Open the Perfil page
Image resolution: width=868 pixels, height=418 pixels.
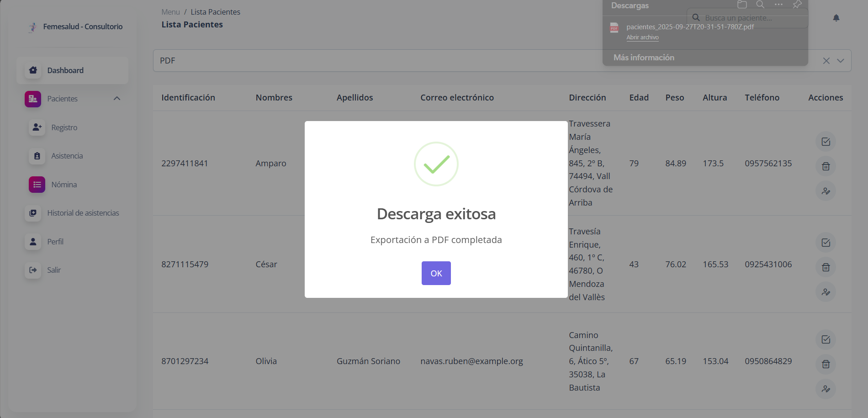point(55,242)
